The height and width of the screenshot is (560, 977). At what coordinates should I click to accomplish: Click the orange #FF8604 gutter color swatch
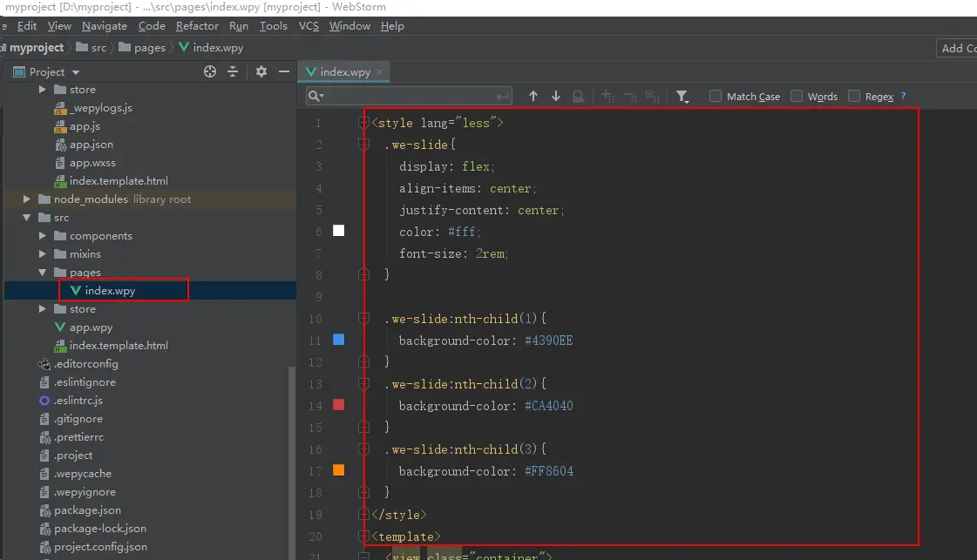338,470
